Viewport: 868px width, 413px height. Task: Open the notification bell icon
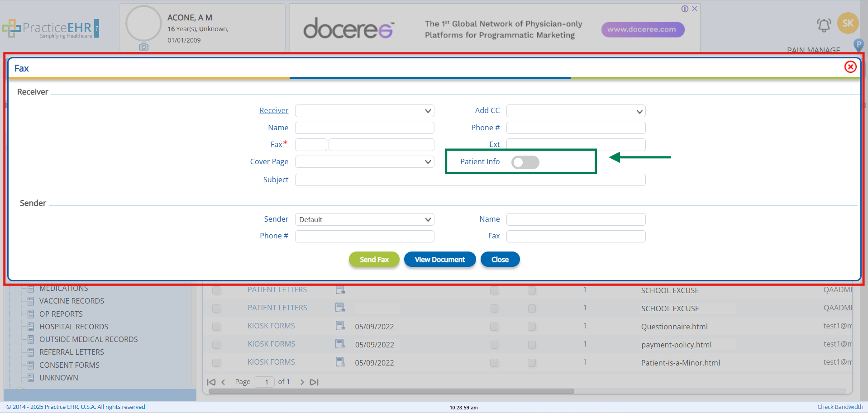coord(824,25)
